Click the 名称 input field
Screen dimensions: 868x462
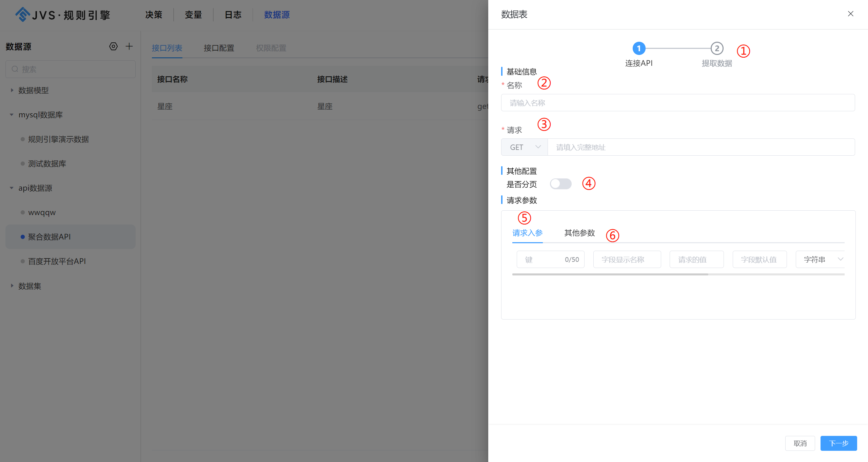(678, 102)
